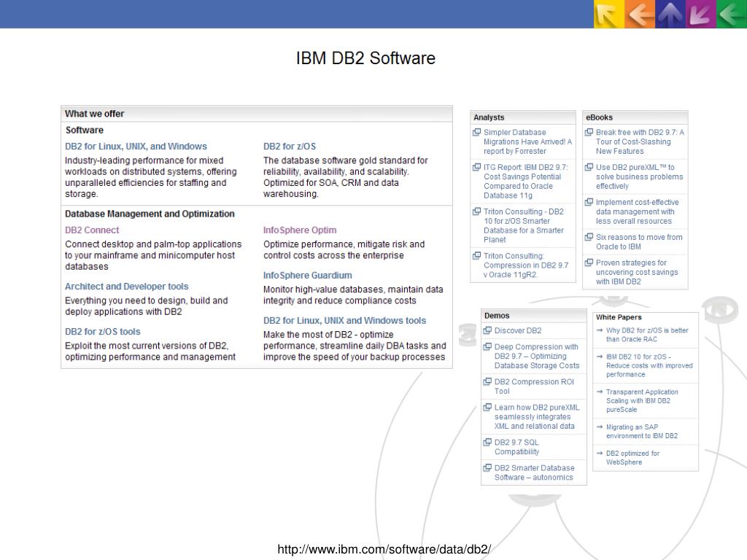Click the yellow up-left arrow navigation icon

point(609,14)
